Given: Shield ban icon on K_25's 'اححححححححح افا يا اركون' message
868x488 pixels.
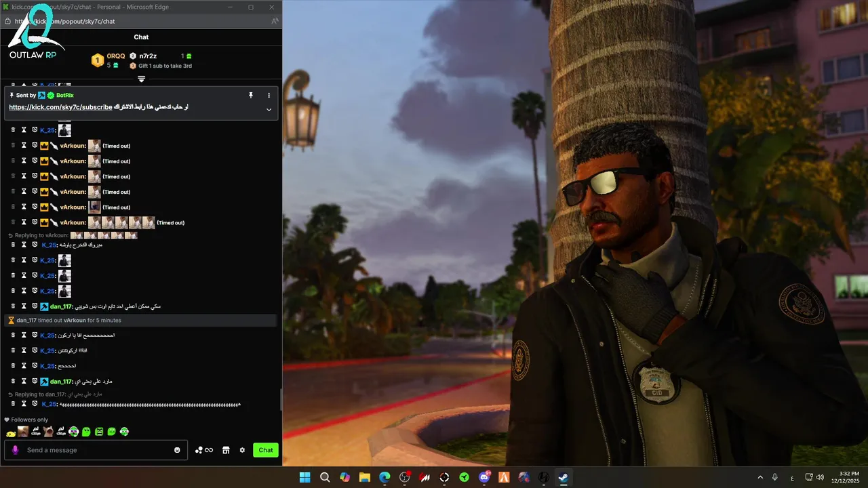Looking at the screenshot, I should pos(35,335).
